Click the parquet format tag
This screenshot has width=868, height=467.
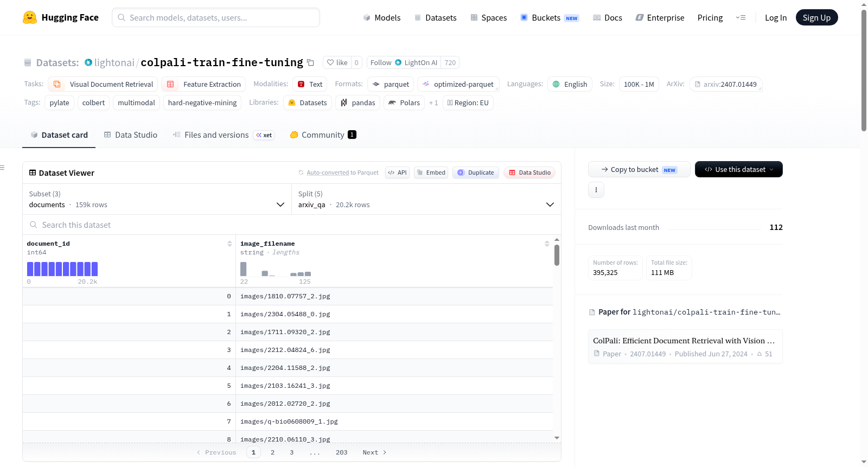[x=391, y=84]
